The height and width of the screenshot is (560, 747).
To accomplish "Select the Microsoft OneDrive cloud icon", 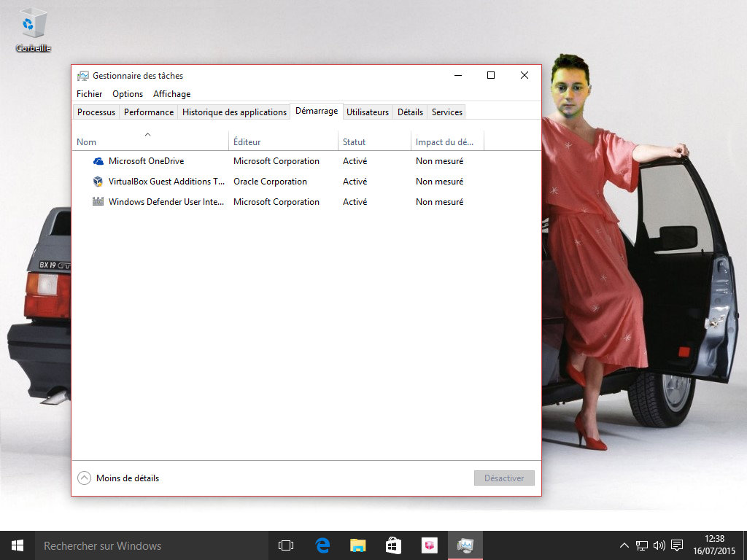I will pos(98,161).
